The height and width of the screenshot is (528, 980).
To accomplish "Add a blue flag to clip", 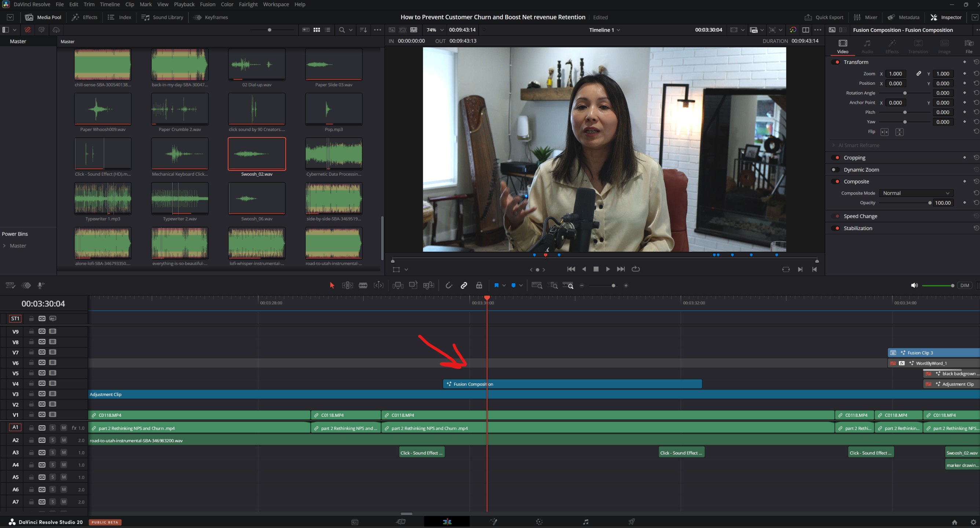I will coord(496,285).
